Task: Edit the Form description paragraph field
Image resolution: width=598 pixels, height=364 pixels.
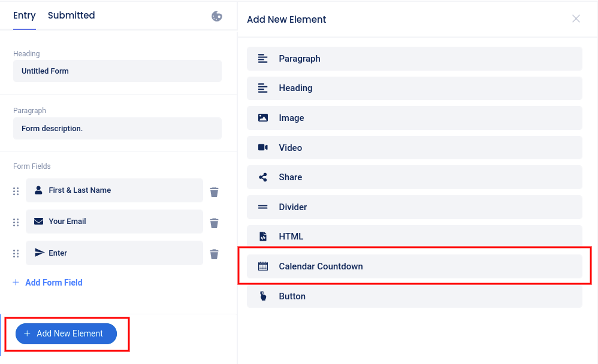Action: [117, 128]
